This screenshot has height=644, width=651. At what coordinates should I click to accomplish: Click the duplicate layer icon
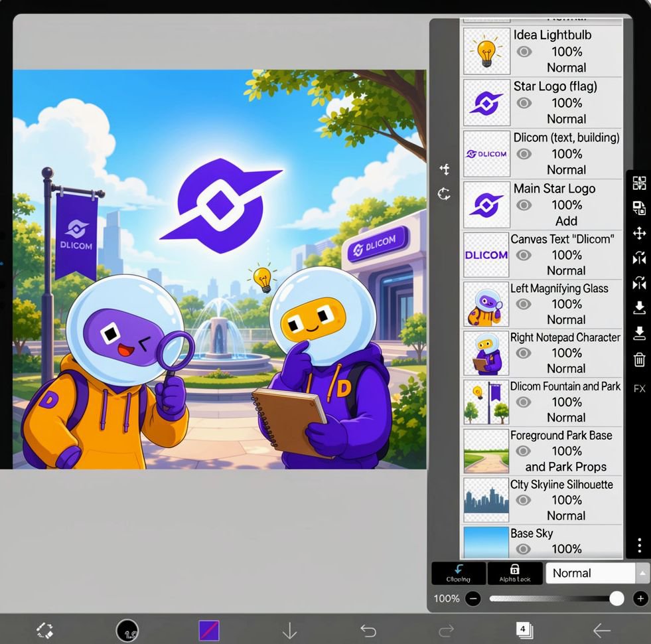click(639, 208)
